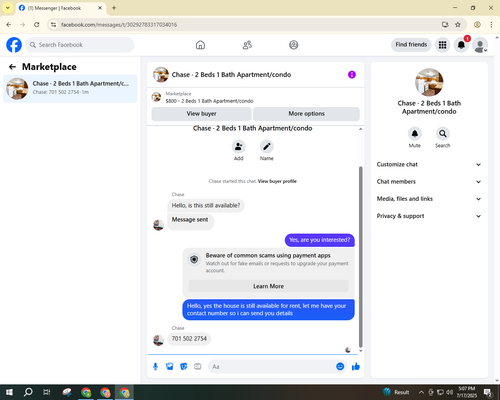Open the Home icon in the top navigation
This screenshot has height=400, width=500.
point(200,45)
